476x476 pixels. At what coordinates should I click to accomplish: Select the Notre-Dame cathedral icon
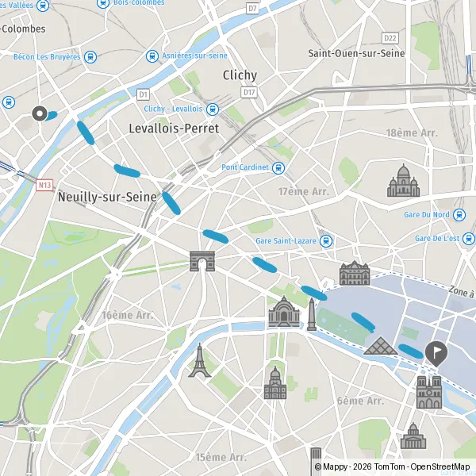pyautogui.click(x=429, y=392)
